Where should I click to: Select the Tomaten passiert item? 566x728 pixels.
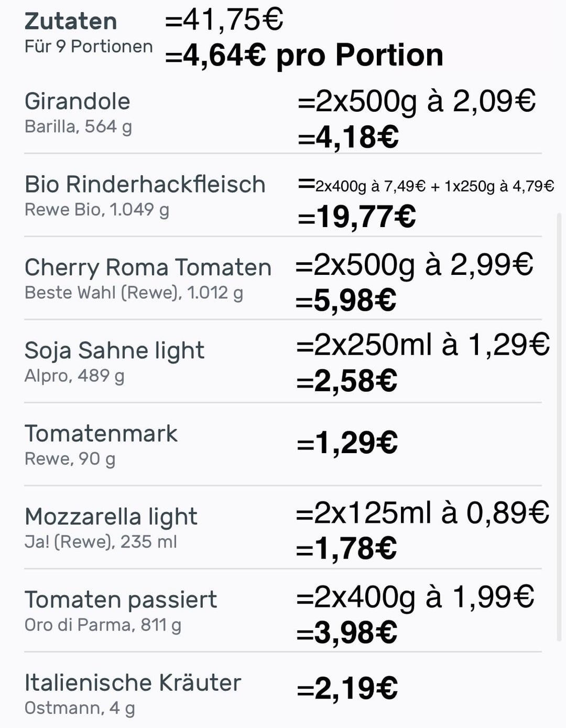[121, 599]
